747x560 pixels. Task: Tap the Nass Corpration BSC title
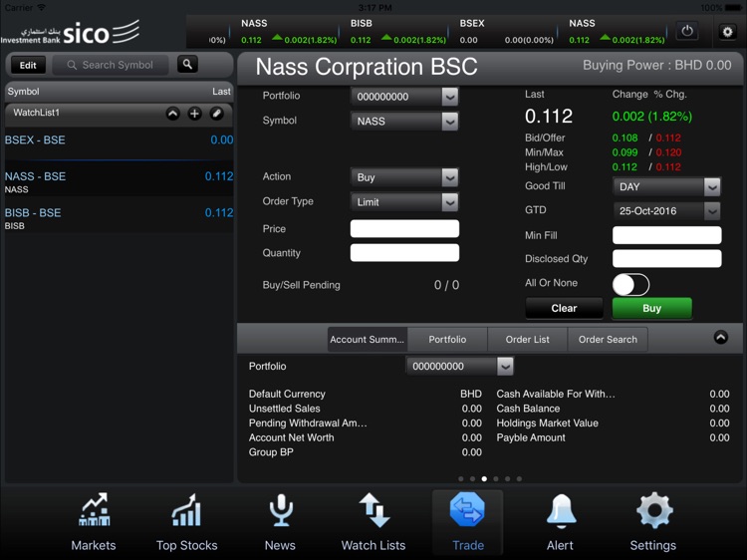click(x=367, y=67)
